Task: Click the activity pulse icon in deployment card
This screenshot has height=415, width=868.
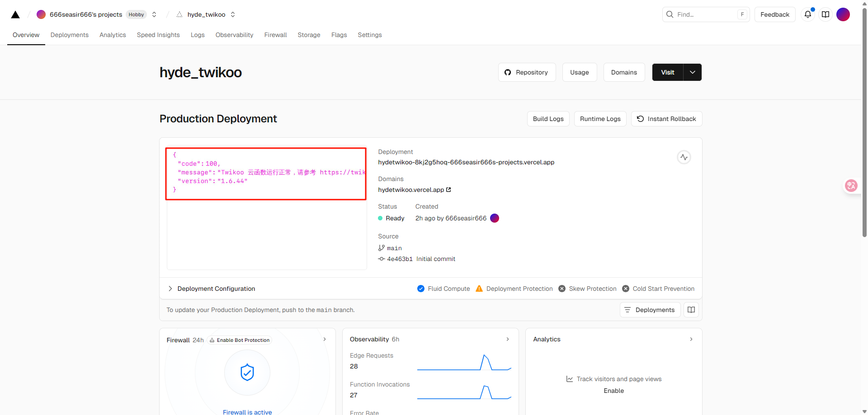Action: tap(684, 157)
